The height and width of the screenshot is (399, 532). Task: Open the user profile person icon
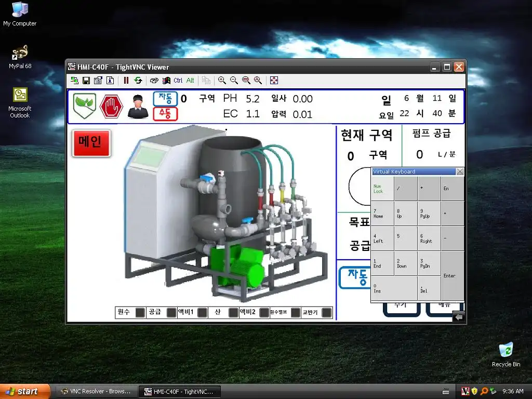point(138,107)
